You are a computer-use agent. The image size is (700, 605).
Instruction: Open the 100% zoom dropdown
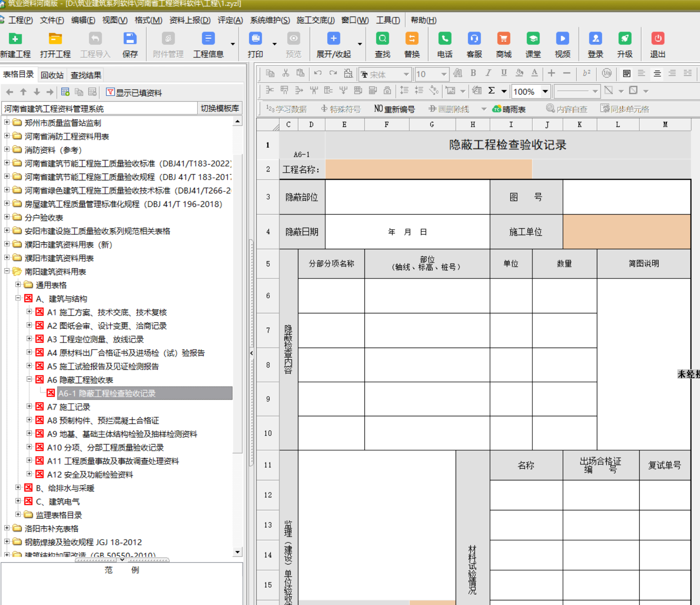pyautogui.click(x=545, y=91)
